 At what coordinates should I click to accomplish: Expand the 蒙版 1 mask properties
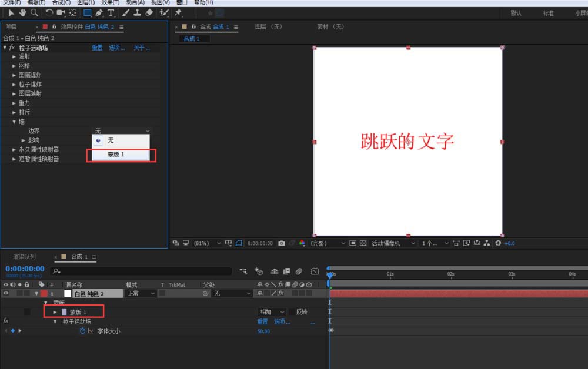pos(55,312)
